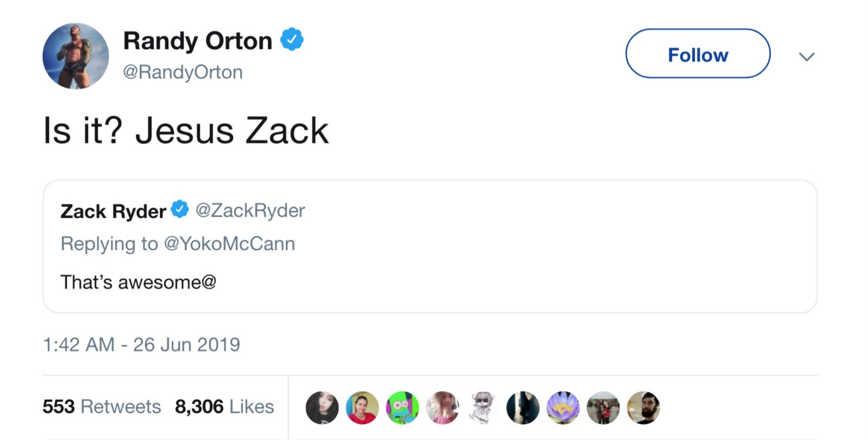Click the @YokoMcCann reply mention
The image size is (868, 440).
tap(229, 244)
